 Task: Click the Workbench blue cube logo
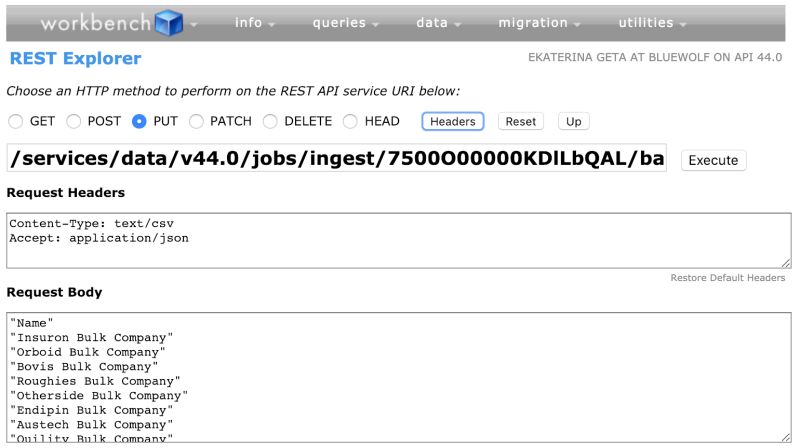click(x=169, y=23)
